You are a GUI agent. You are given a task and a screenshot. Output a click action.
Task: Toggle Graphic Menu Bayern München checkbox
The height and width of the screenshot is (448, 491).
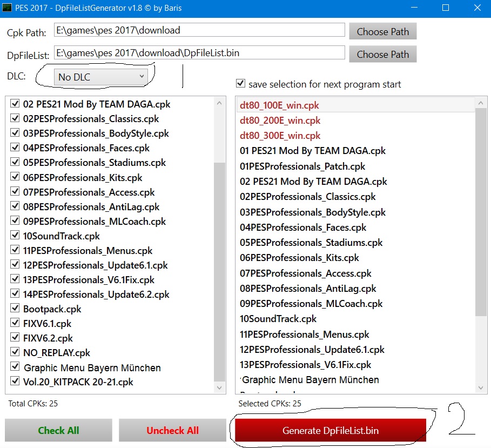click(x=15, y=366)
